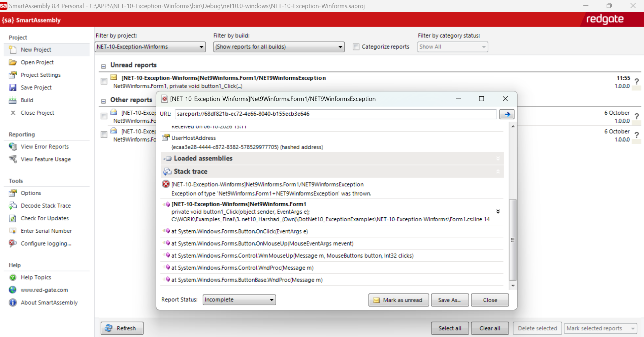This screenshot has width=644, height=337.
Task: Click the Decode Stack Trace icon
Action: 12,205
